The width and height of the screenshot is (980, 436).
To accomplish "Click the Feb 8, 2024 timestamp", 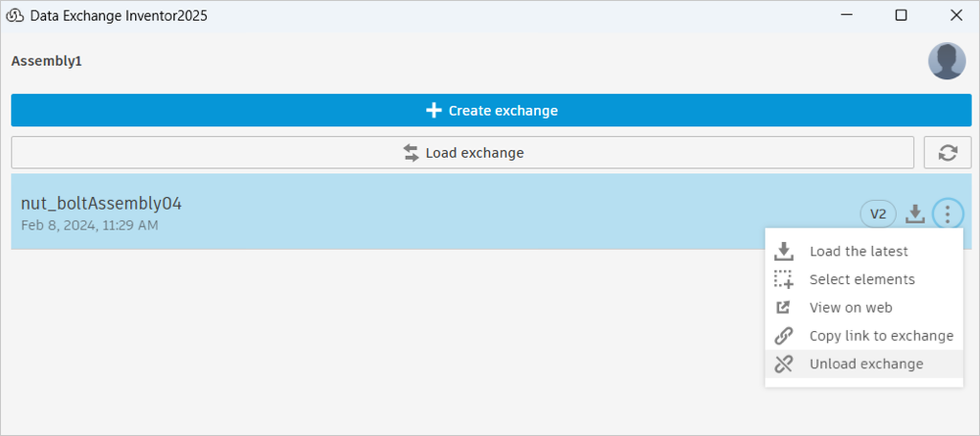I will point(89,225).
